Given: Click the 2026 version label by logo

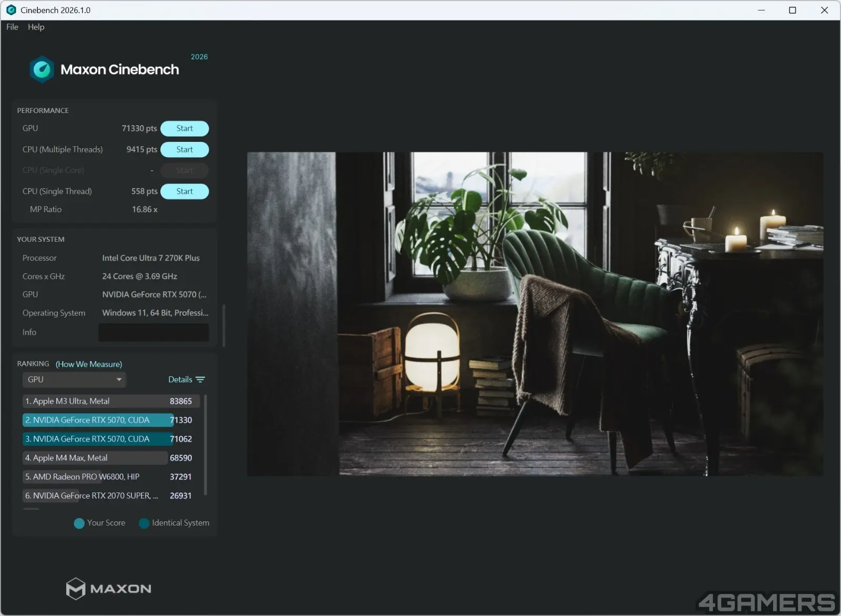Looking at the screenshot, I should pos(199,57).
